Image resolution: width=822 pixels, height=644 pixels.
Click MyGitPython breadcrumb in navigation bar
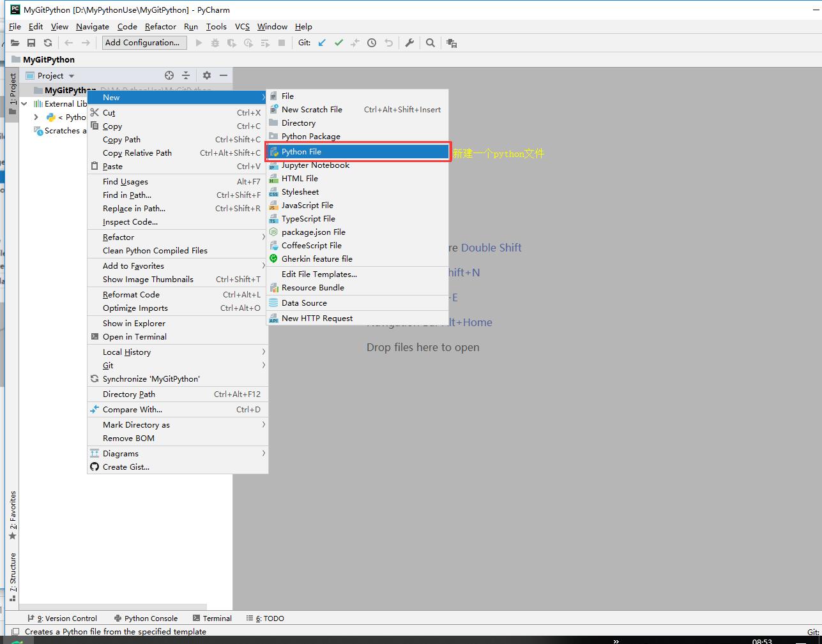(43, 59)
